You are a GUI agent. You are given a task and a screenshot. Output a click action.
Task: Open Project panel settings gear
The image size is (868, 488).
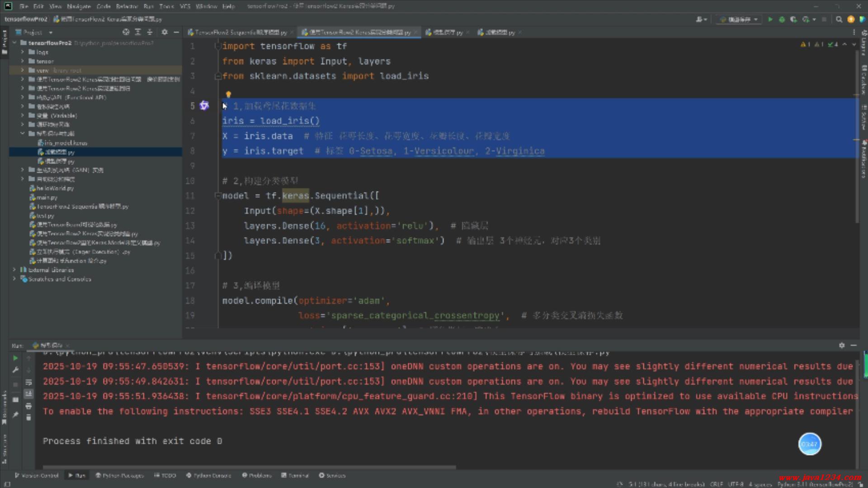click(x=165, y=32)
